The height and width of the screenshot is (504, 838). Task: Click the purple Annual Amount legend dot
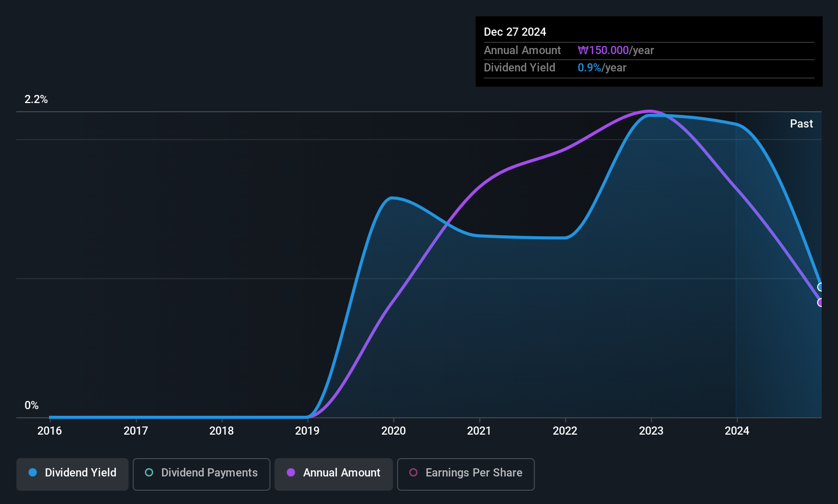coord(291,472)
